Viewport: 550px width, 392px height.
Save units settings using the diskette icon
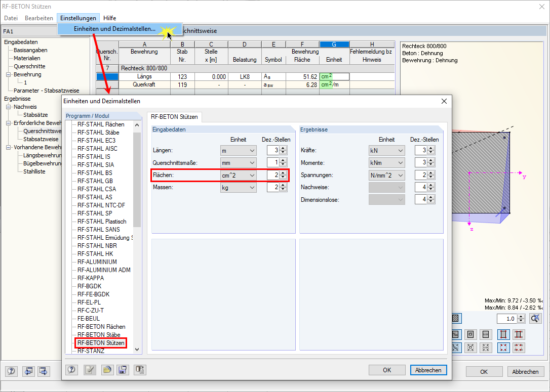[123, 370]
